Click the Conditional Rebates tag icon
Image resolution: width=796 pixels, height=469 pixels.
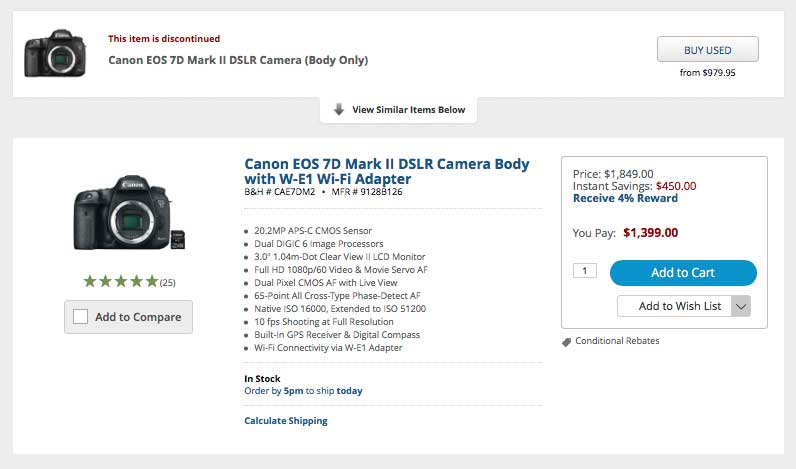pyautogui.click(x=567, y=342)
